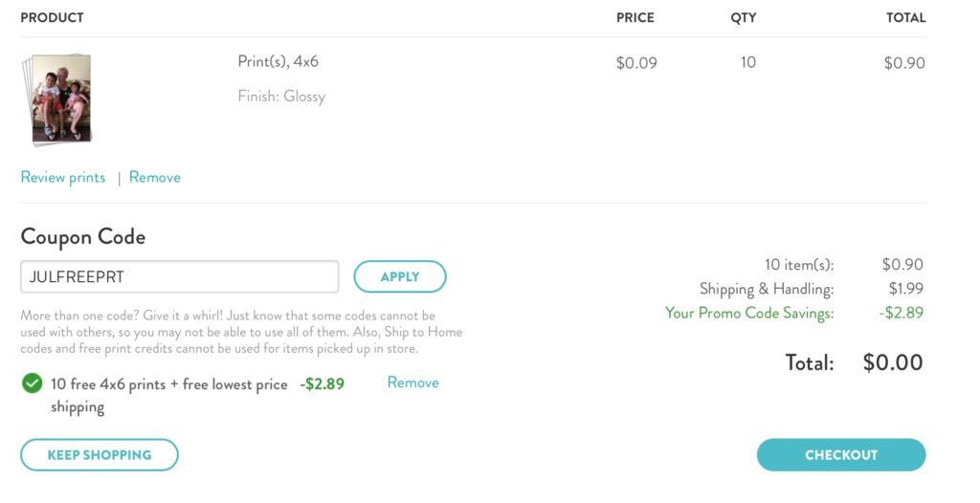
Task: Proceed to Checkout
Action: [x=841, y=455]
